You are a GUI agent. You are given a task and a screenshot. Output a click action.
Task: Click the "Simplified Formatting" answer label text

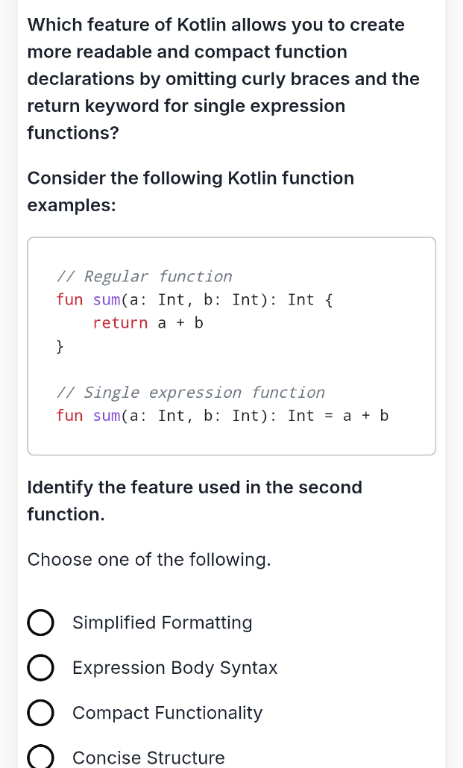(162, 623)
